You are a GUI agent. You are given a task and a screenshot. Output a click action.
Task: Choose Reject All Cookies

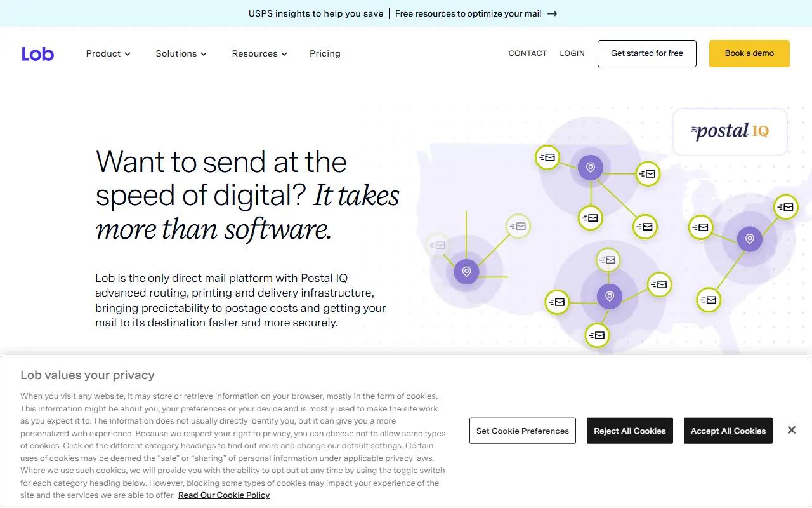click(x=630, y=431)
